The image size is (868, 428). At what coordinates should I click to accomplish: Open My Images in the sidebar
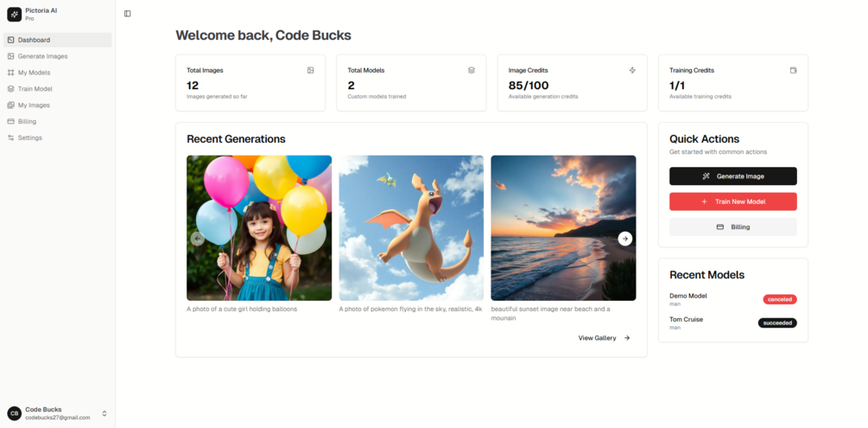[58, 105]
